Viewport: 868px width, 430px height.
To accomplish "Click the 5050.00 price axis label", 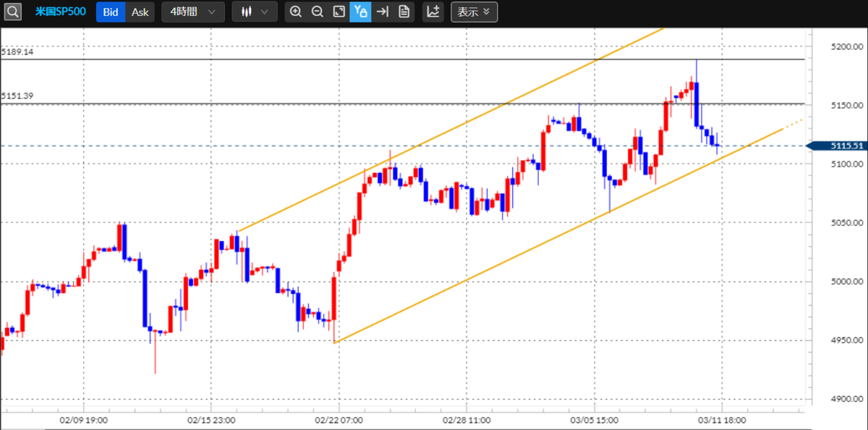I will click(x=848, y=223).
